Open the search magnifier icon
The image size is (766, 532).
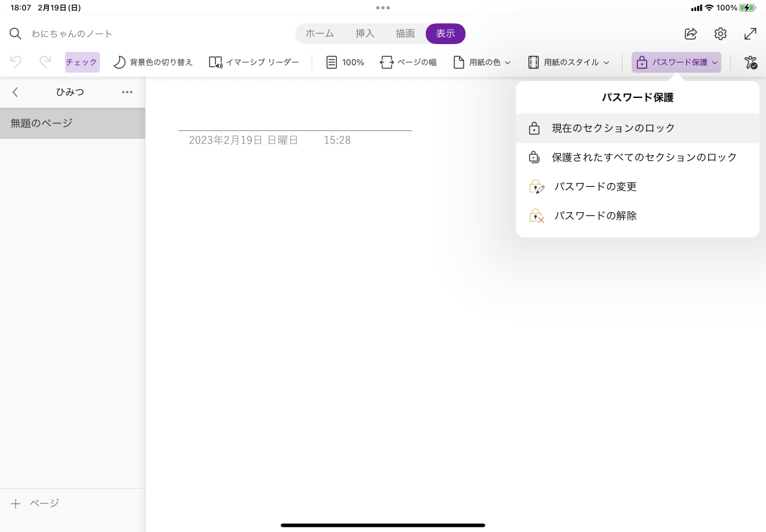15,34
